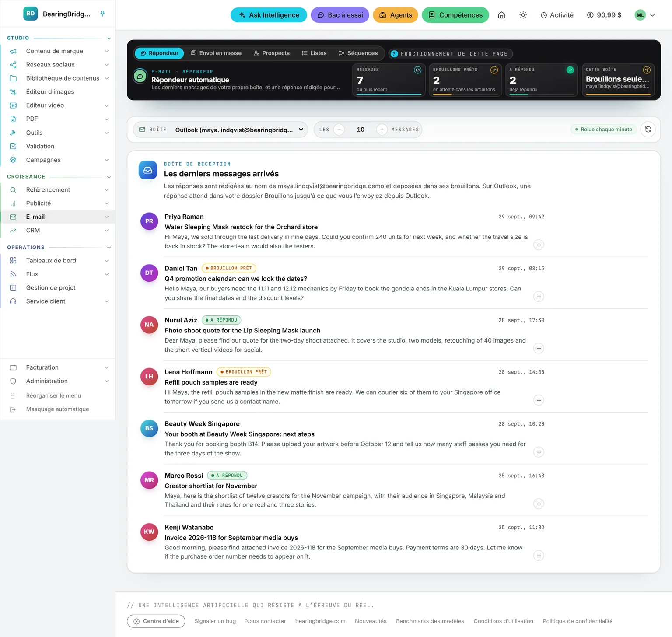The image size is (672, 637).
Task: Click the BD logo icon
Action: [x=31, y=14]
